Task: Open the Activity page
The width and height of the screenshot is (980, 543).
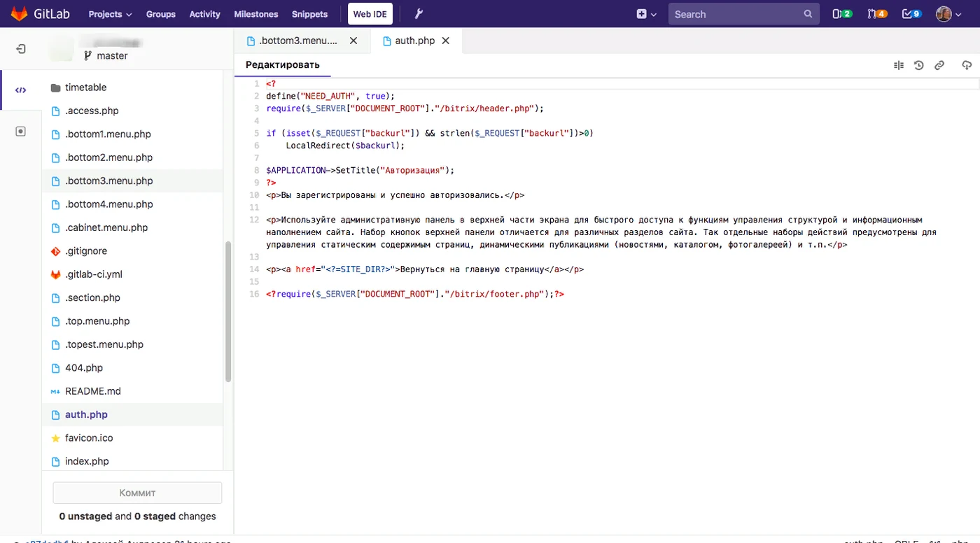Action: point(204,14)
